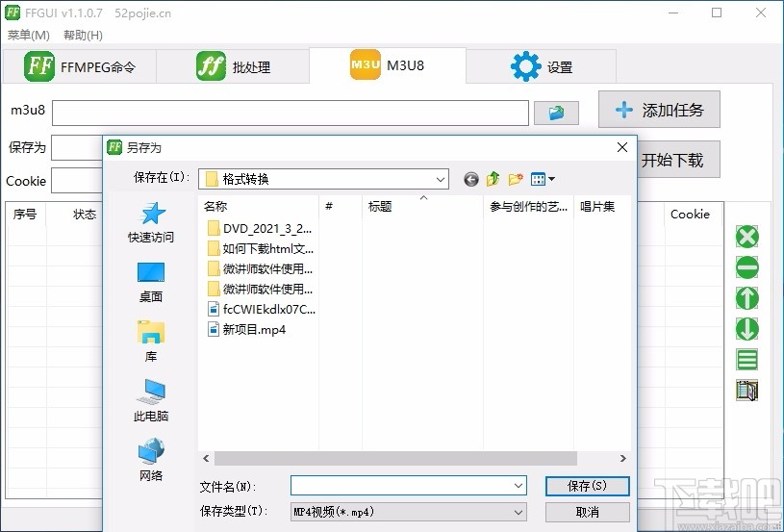
Task: Click the 开始下载 button
Action: tap(678, 160)
